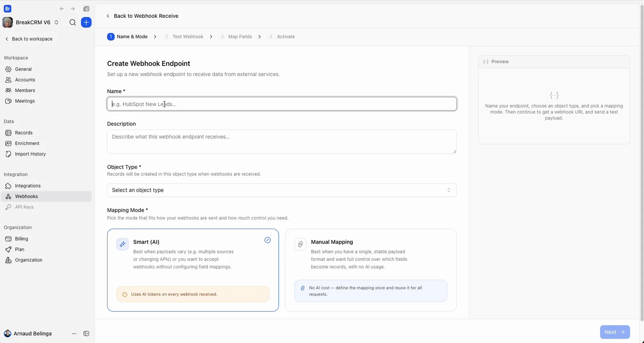The height and width of the screenshot is (343, 644).
Task: Click the Next button
Action: (x=615, y=332)
